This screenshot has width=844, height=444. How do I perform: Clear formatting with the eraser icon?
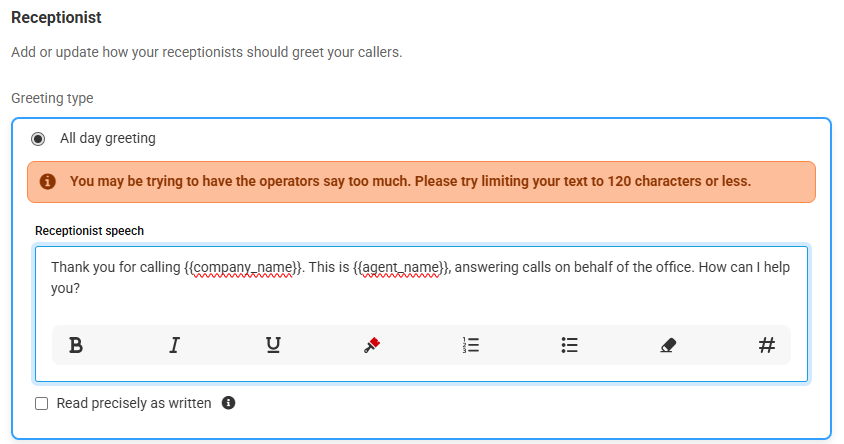tap(668, 345)
